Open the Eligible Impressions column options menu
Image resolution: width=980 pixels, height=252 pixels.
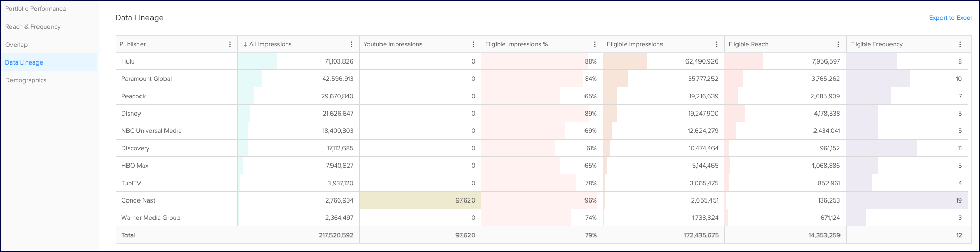pos(717,44)
